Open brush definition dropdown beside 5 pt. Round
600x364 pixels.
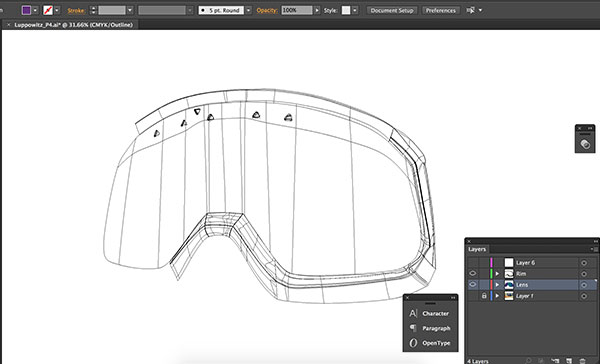[249, 10]
